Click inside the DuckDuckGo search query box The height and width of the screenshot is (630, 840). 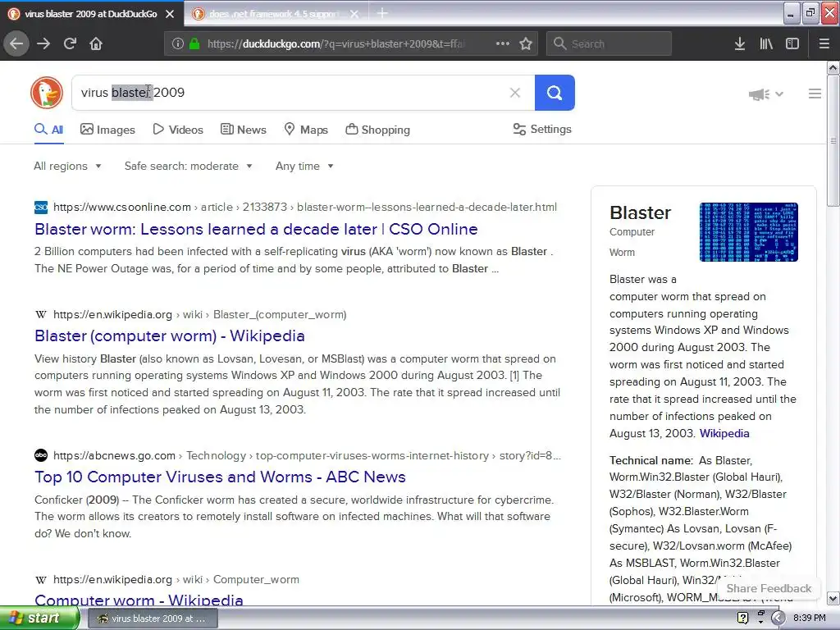(x=304, y=93)
